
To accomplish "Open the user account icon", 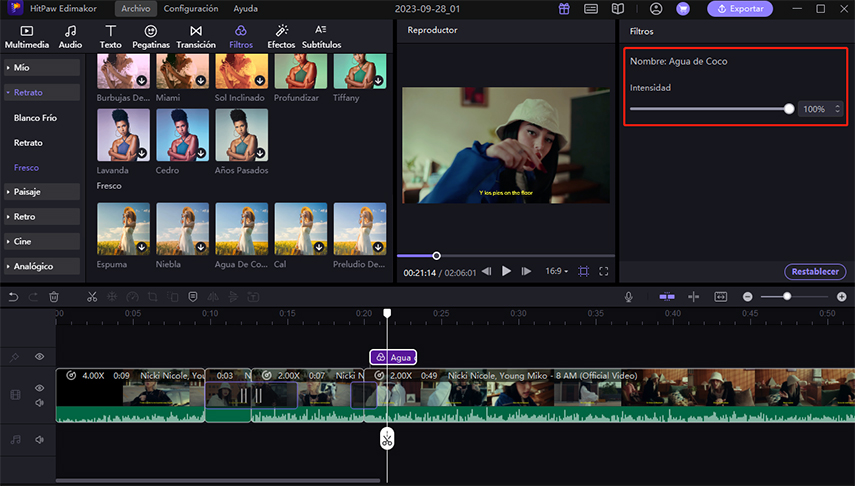I will point(656,9).
